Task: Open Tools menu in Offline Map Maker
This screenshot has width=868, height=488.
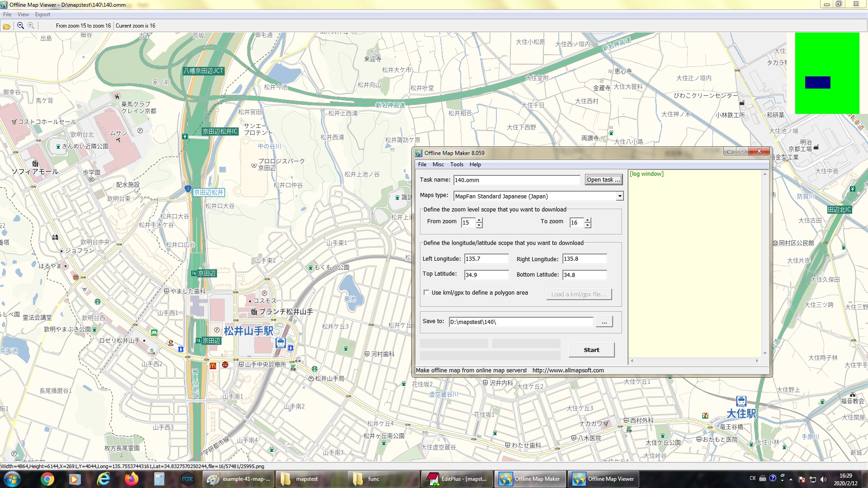Action: click(x=457, y=164)
